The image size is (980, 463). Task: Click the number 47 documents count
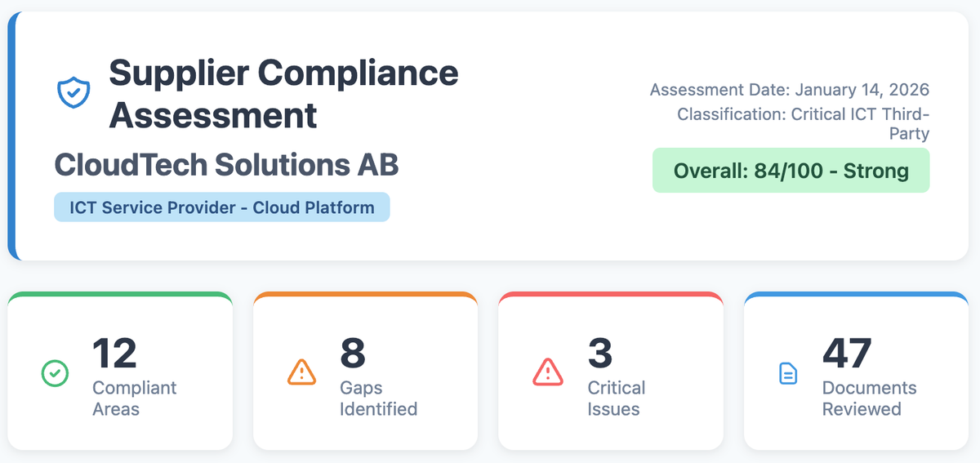847,353
